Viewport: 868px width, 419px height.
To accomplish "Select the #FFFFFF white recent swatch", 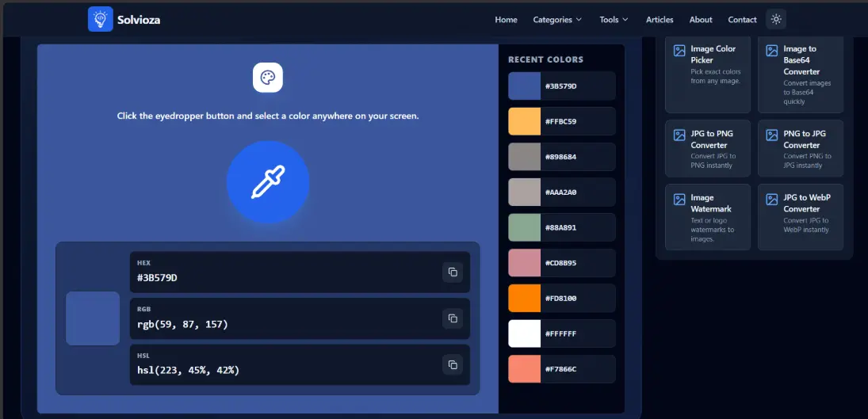I will coord(524,333).
